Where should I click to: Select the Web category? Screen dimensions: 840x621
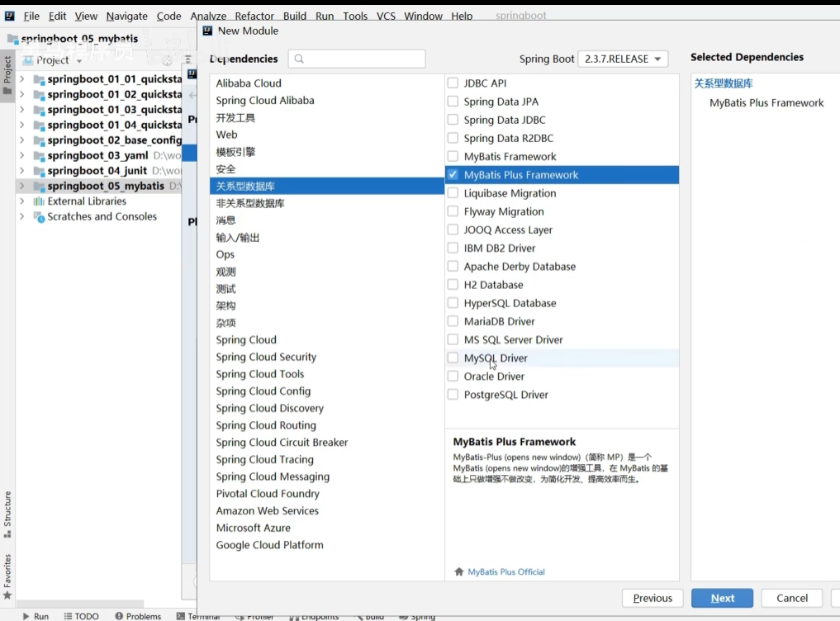[x=327, y=135]
